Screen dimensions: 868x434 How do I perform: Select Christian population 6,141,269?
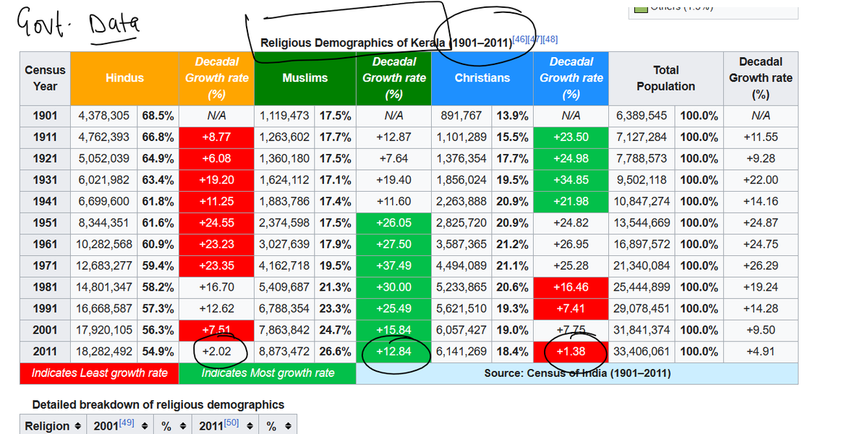pyautogui.click(x=461, y=352)
